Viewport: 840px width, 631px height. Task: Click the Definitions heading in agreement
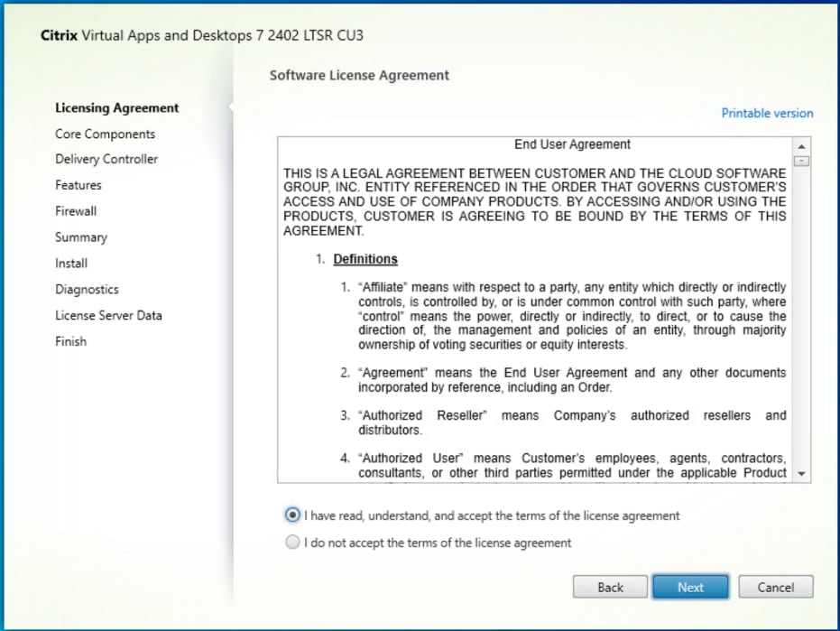[365, 259]
